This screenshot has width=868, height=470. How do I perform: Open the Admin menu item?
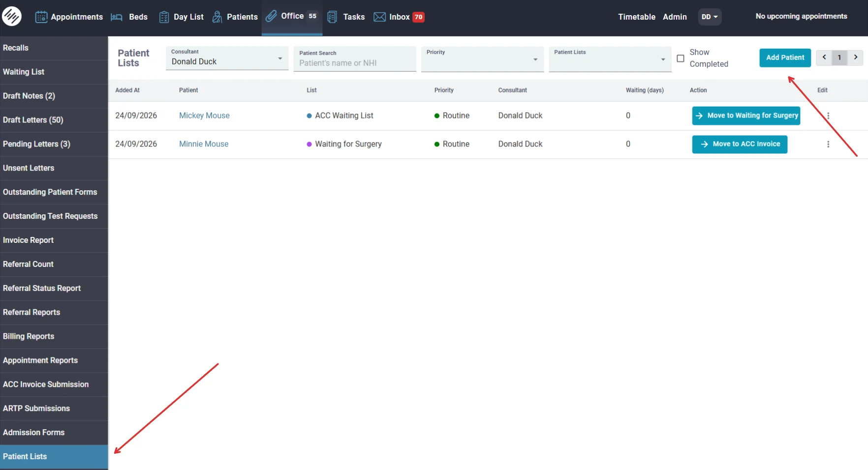(675, 17)
